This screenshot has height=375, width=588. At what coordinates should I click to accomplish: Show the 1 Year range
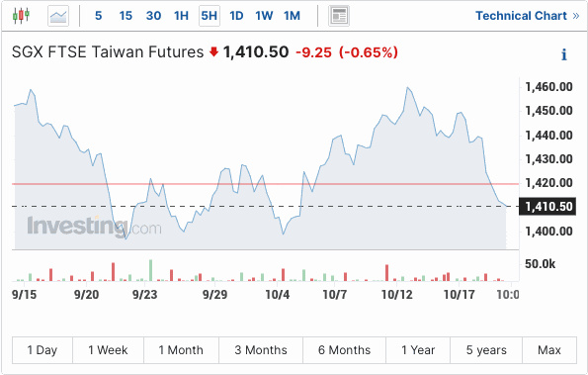point(418,350)
